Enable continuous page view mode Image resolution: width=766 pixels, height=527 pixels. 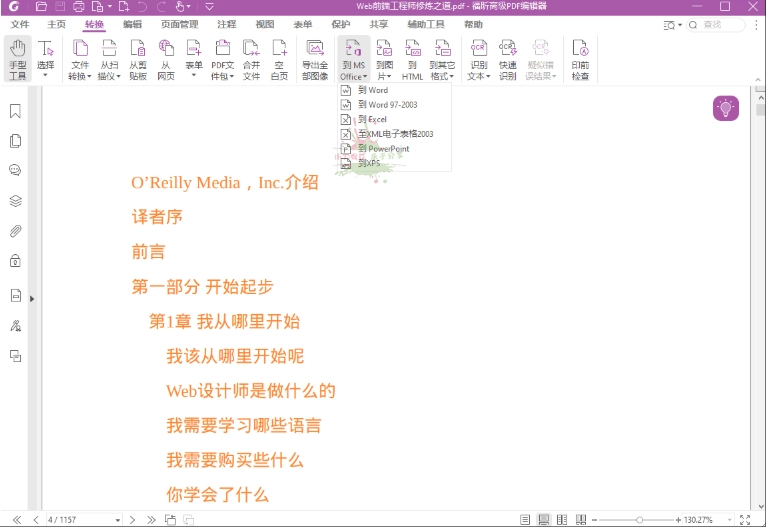[543, 520]
